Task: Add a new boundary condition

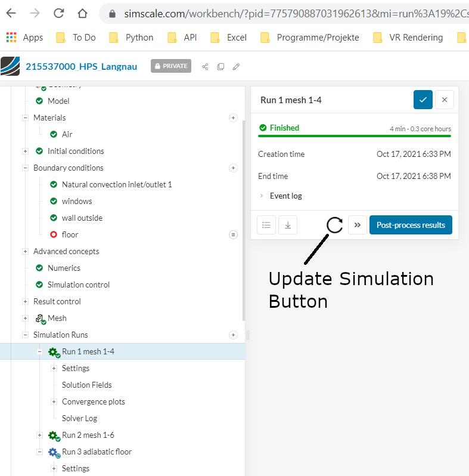Action: pos(233,168)
